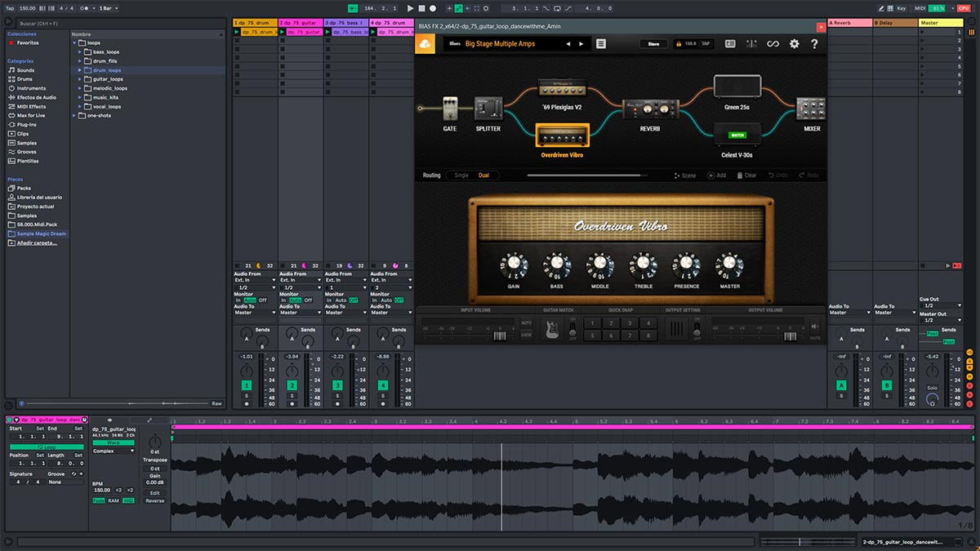The image size is (980, 551).
Task: Click the looper infinity icon in BIAS FX
Action: point(773,44)
